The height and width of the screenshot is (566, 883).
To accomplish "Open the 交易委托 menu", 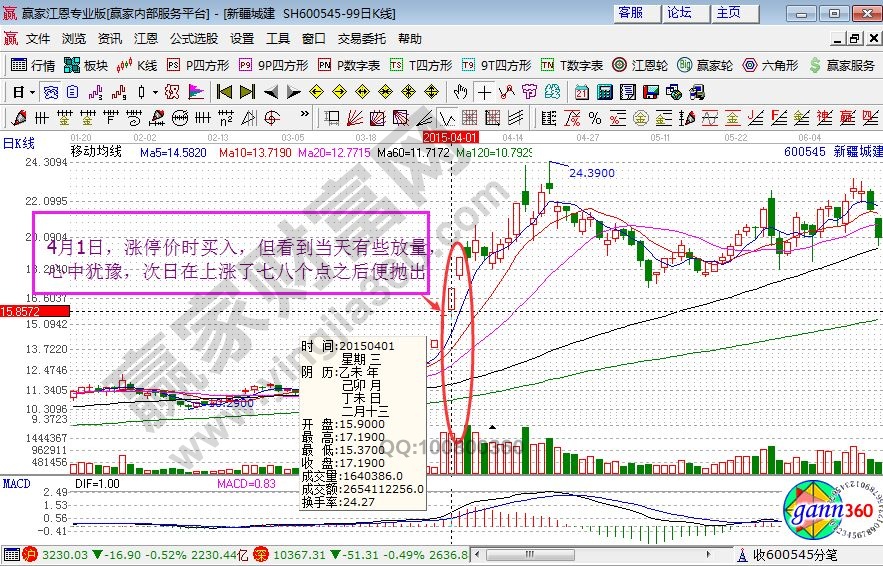I will (361, 39).
